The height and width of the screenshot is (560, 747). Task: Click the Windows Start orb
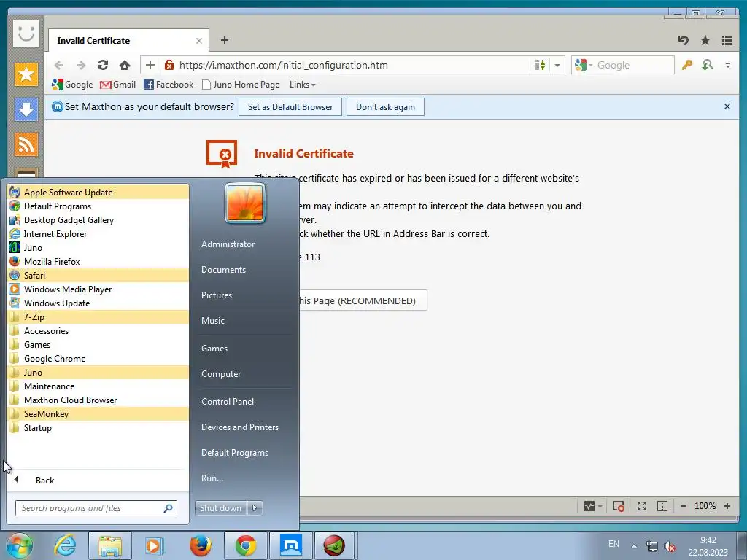[x=20, y=545]
